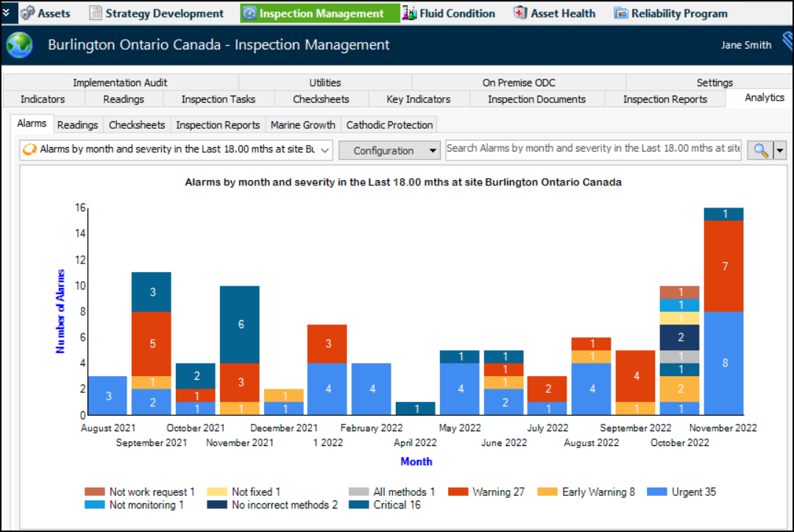Click the Inspection Management module button

pos(321,13)
